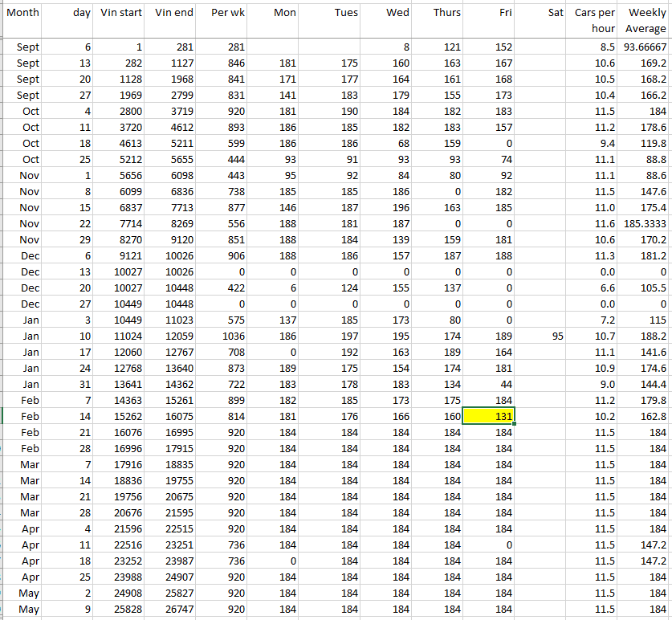Select the Thurs cell containing 121
The image size is (672, 620).
(437, 47)
